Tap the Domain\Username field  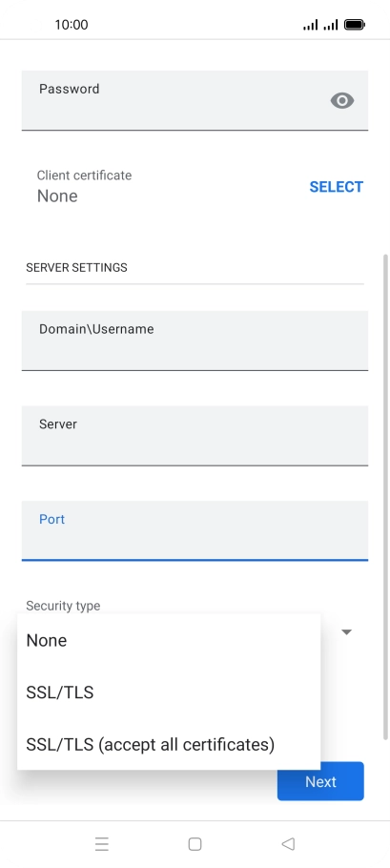click(x=195, y=341)
